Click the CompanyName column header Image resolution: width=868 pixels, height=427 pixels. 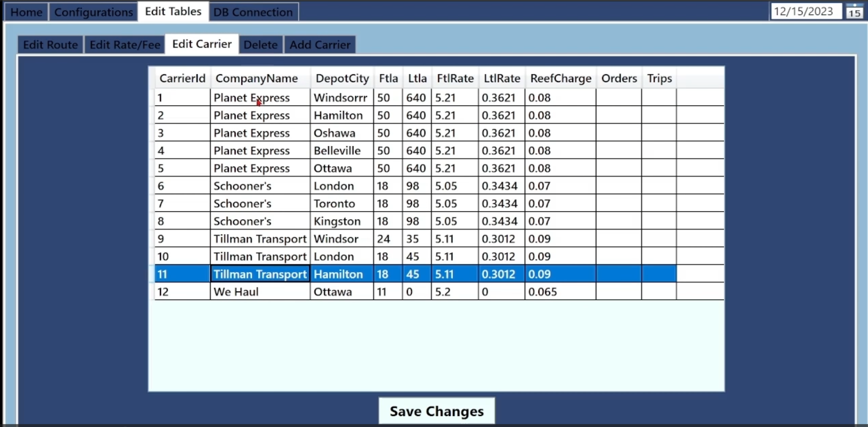tap(257, 78)
